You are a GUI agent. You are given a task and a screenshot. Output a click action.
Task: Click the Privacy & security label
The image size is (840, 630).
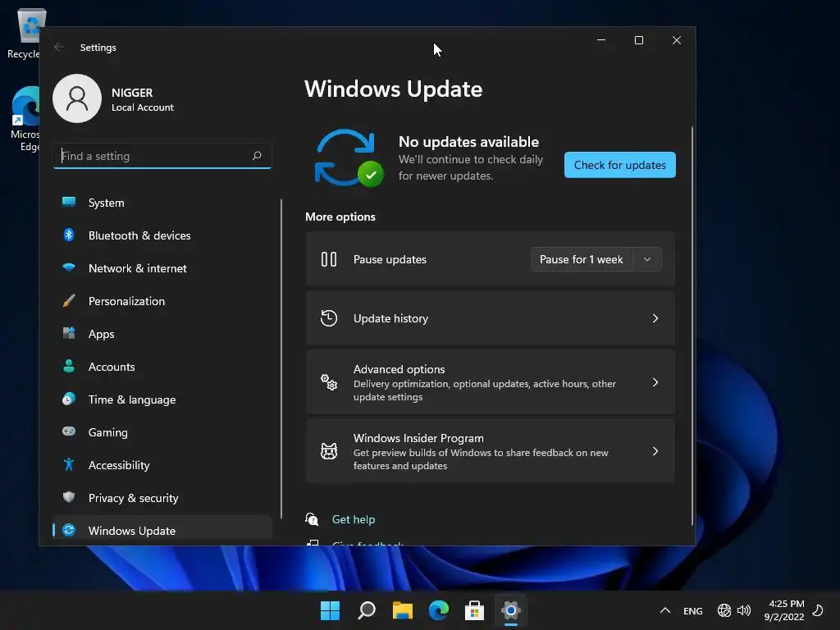pyautogui.click(x=134, y=498)
